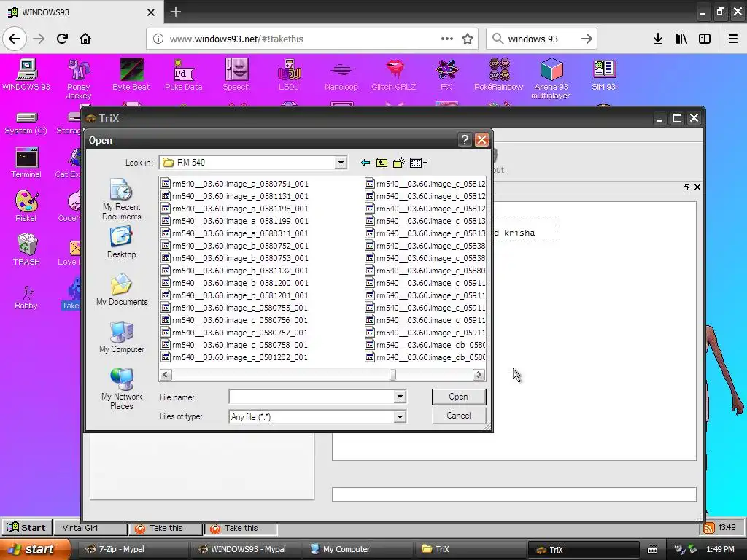Click file list scroll left arrow
This screenshot has height=560, width=747.
pyautogui.click(x=166, y=375)
